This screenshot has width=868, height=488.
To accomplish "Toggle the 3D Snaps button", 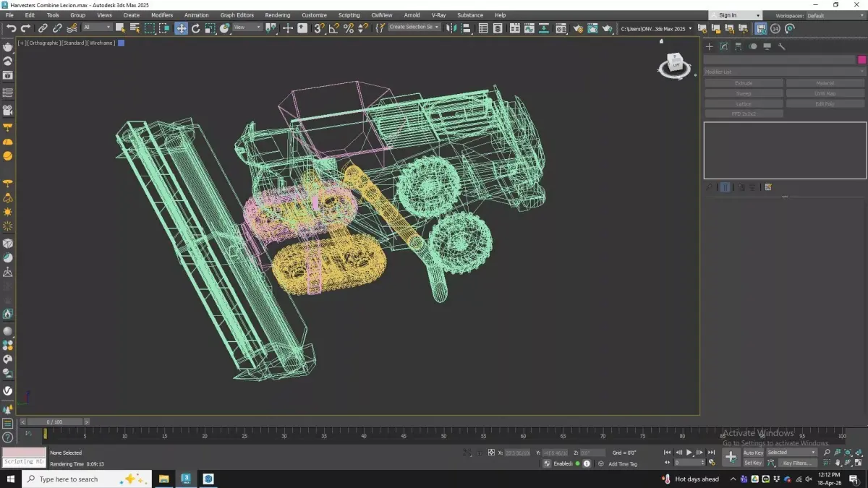I will (x=319, y=28).
